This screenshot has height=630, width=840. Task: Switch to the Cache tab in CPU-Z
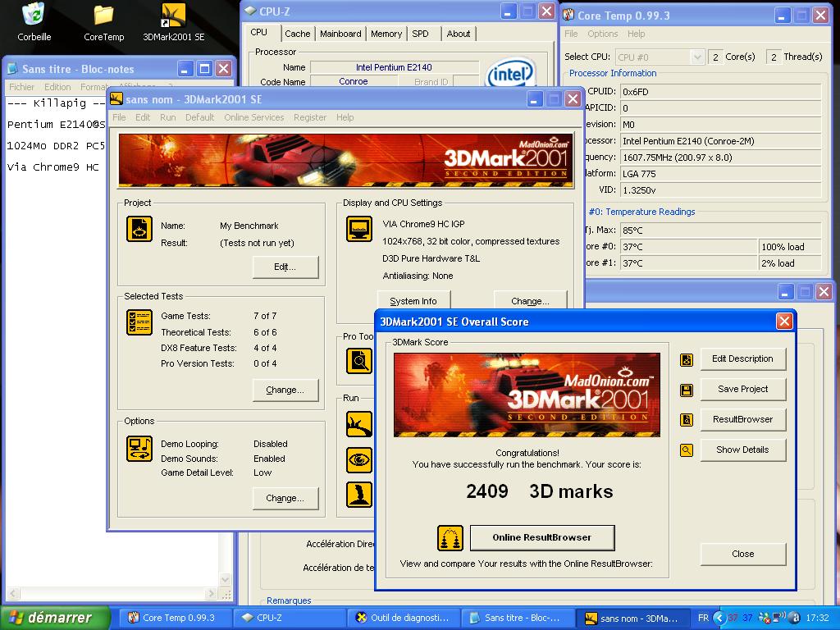click(x=297, y=34)
